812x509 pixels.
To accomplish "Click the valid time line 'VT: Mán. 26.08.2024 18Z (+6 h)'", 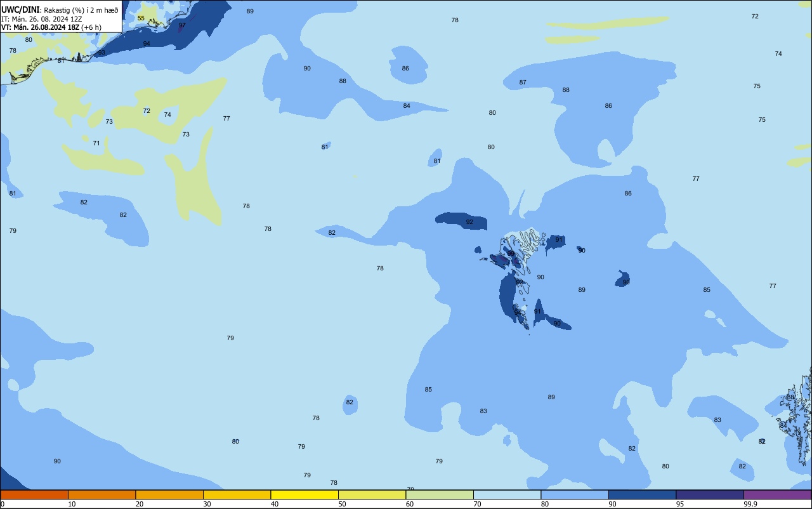I will tap(51, 27).
